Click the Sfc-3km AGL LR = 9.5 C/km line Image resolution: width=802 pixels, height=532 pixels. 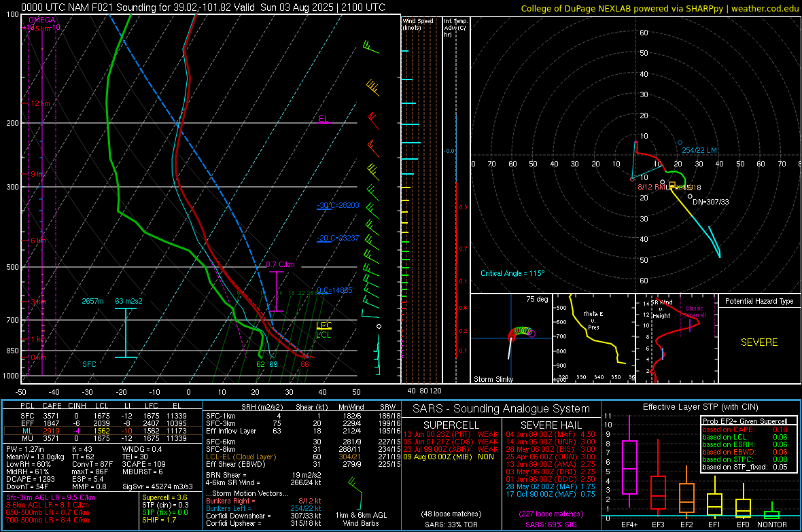[51, 497]
